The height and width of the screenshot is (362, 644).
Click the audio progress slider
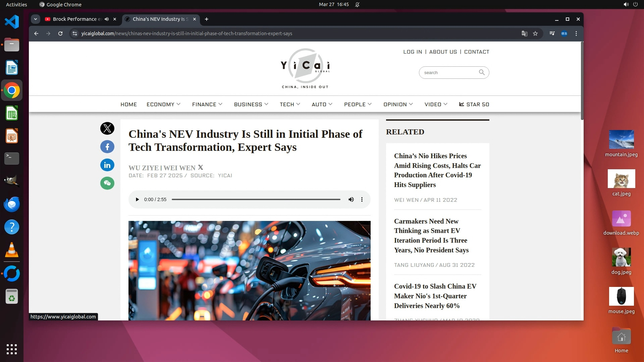pyautogui.click(x=256, y=199)
